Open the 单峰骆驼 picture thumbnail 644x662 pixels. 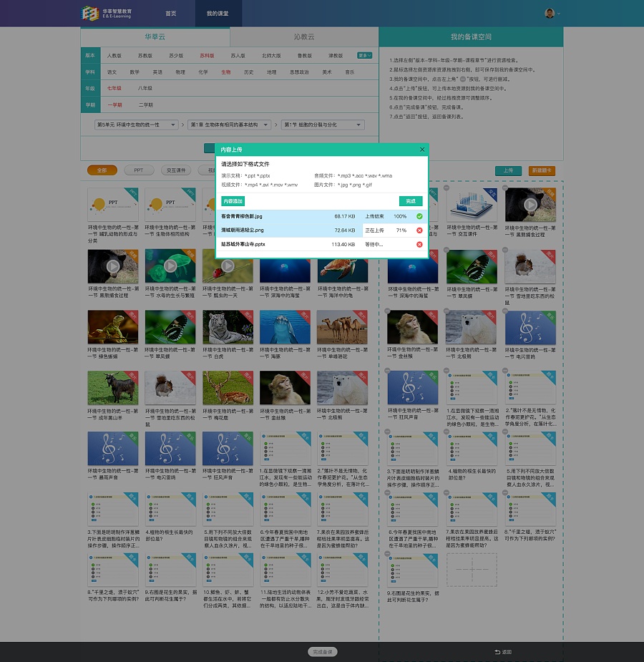(x=342, y=327)
